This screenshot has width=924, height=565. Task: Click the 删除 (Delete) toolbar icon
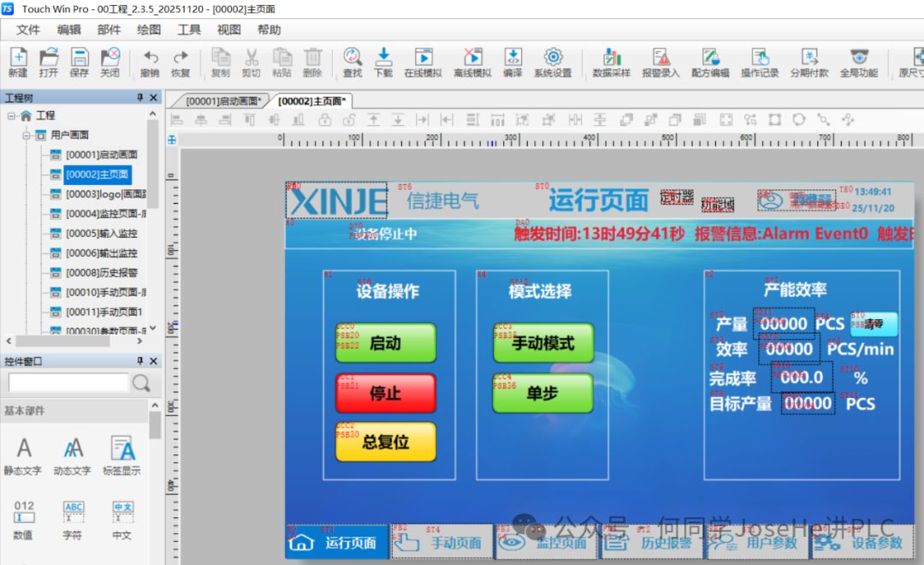[312, 62]
